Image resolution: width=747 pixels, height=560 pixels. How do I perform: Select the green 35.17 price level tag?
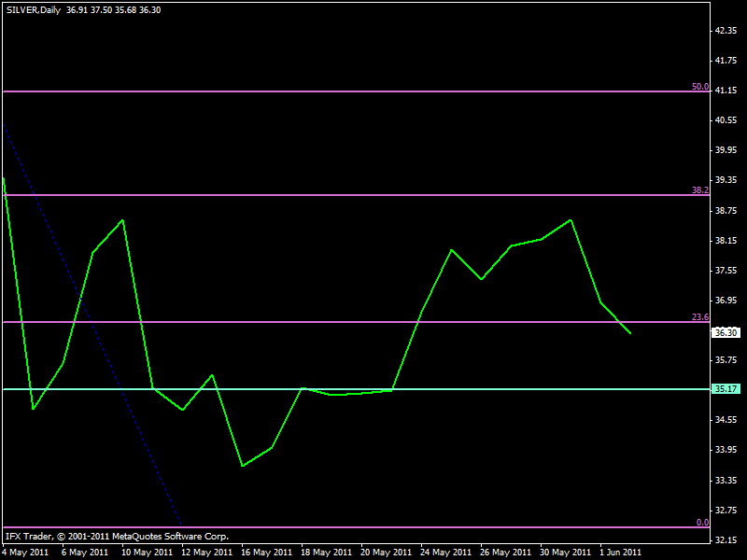726,389
